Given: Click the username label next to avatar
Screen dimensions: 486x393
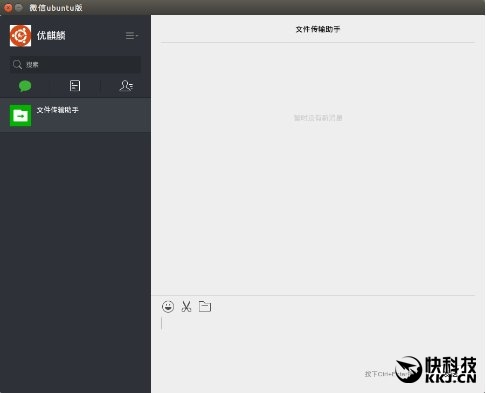Looking at the screenshot, I should 51,35.
